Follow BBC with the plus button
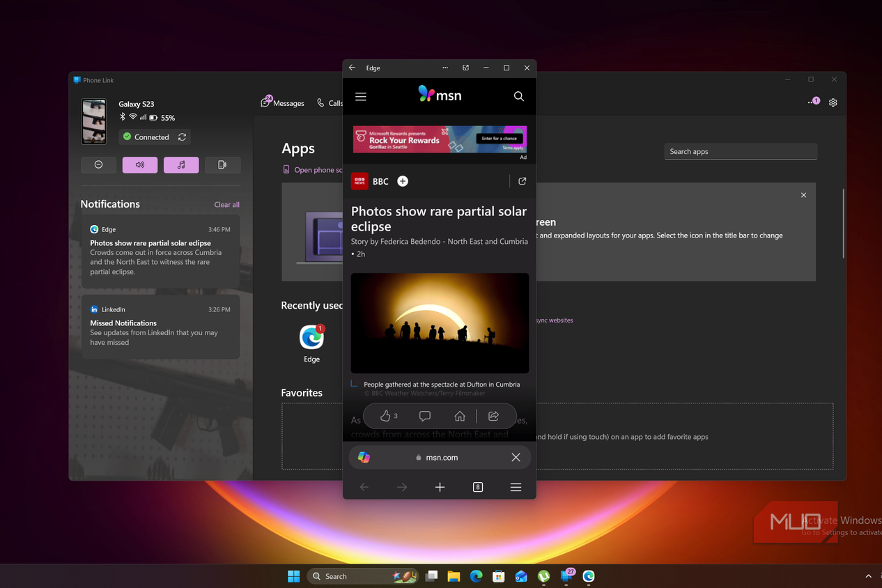The height and width of the screenshot is (588, 882). [403, 181]
